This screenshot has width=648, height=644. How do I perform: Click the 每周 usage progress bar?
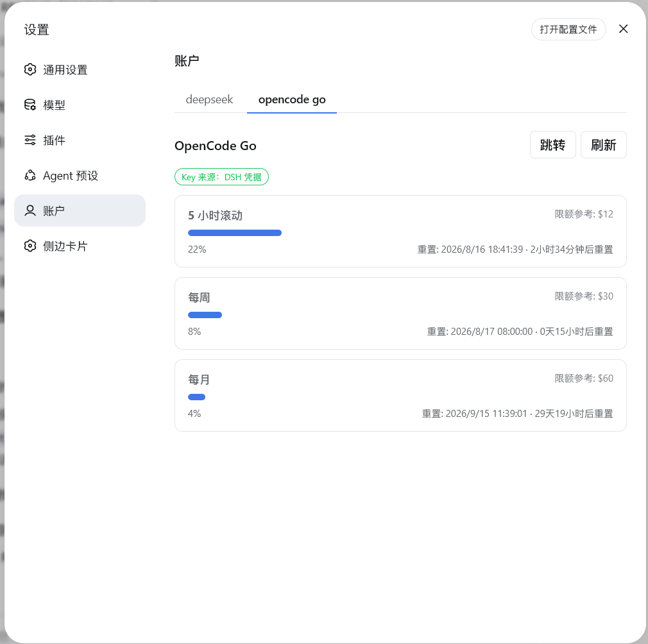pos(205,315)
